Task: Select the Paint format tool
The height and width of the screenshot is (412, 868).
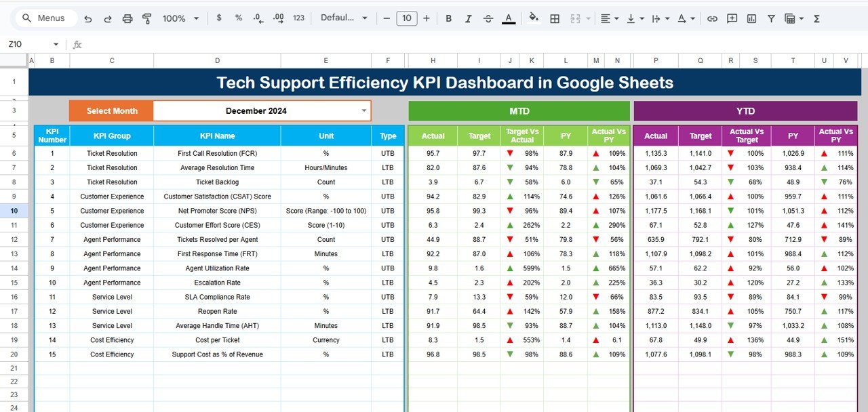Action: 146,18
